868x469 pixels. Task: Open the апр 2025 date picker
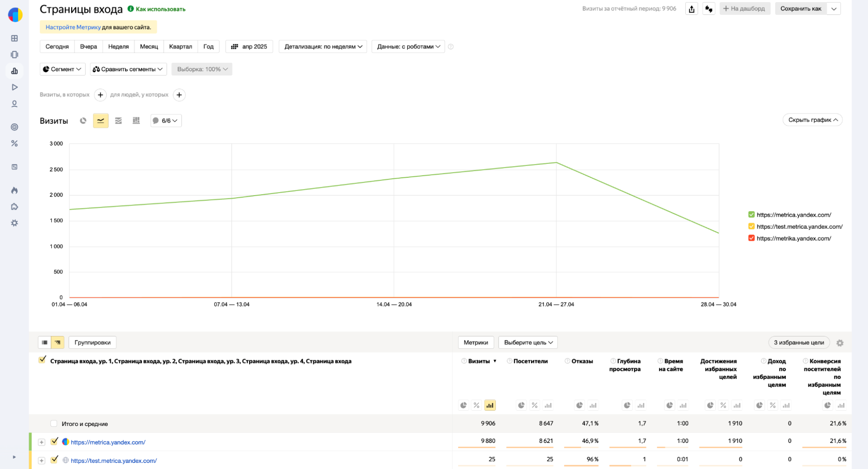coord(249,47)
